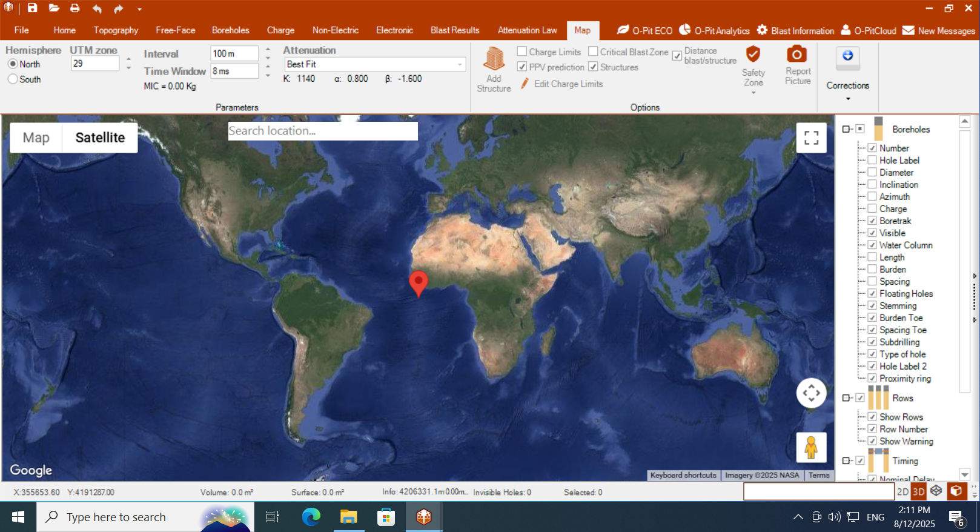980x532 pixels.
Task: Decrease the Interval value
Action: tap(268, 58)
